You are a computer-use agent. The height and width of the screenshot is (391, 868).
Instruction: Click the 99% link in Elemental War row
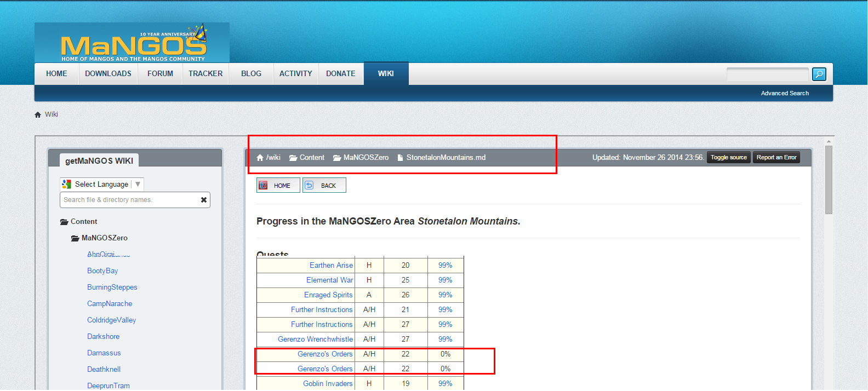tap(445, 280)
